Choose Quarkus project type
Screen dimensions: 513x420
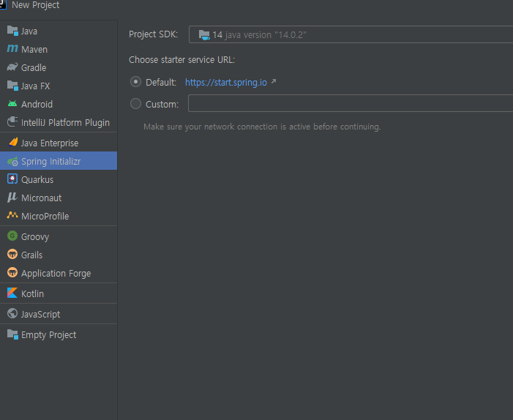pos(59,179)
